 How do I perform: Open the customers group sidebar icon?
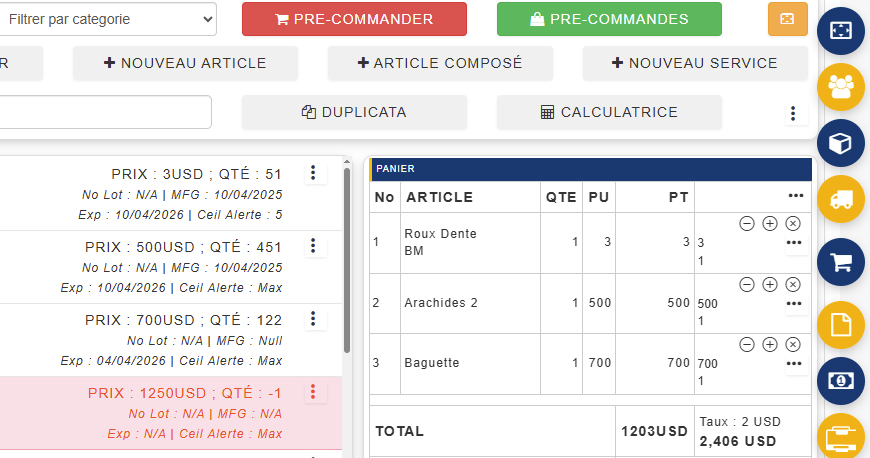coord(841,87)
